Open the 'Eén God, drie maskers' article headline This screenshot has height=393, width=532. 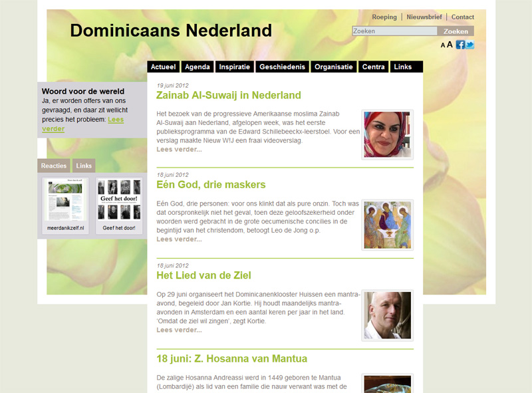pyautogui.click(x=211, y=185)
